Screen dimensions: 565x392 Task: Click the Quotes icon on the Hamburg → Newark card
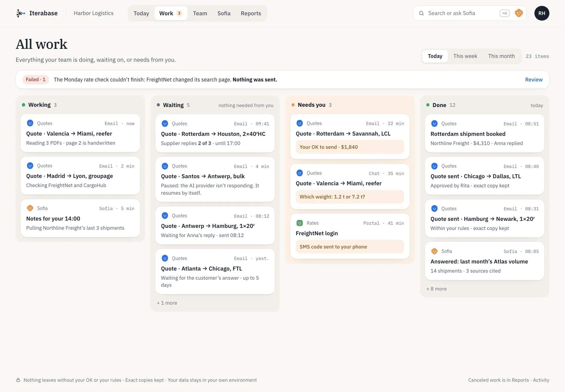434,208
